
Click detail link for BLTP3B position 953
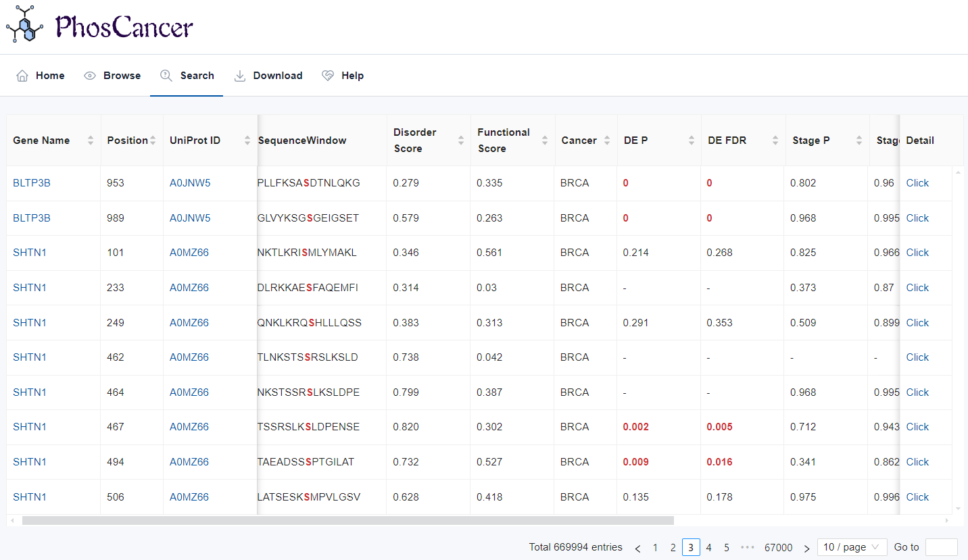point(917,183)
